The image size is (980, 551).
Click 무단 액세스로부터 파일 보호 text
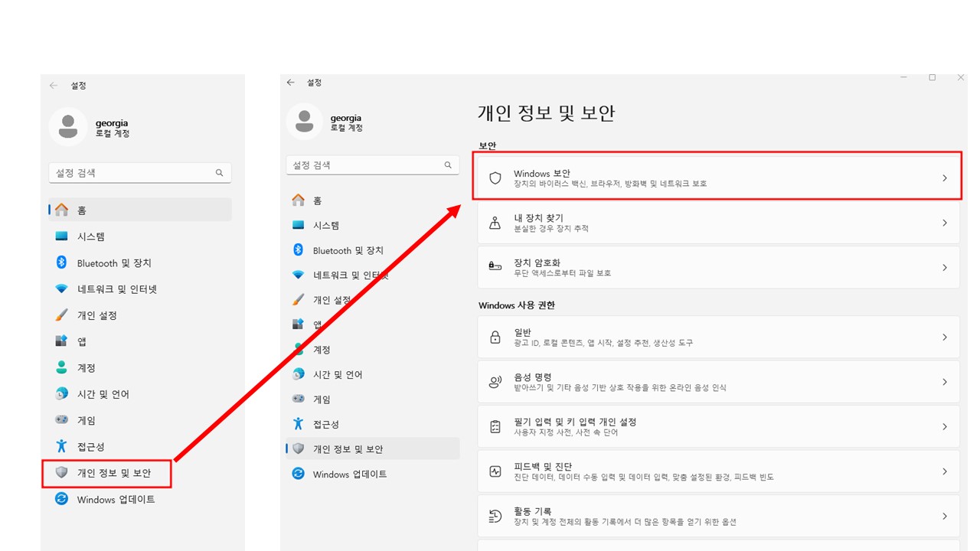coord(562,273)
